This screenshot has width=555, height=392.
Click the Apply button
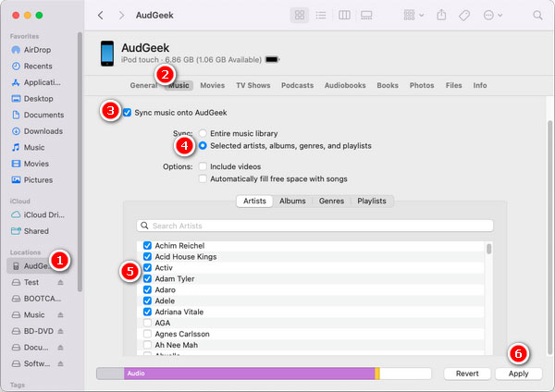(519, 374)
